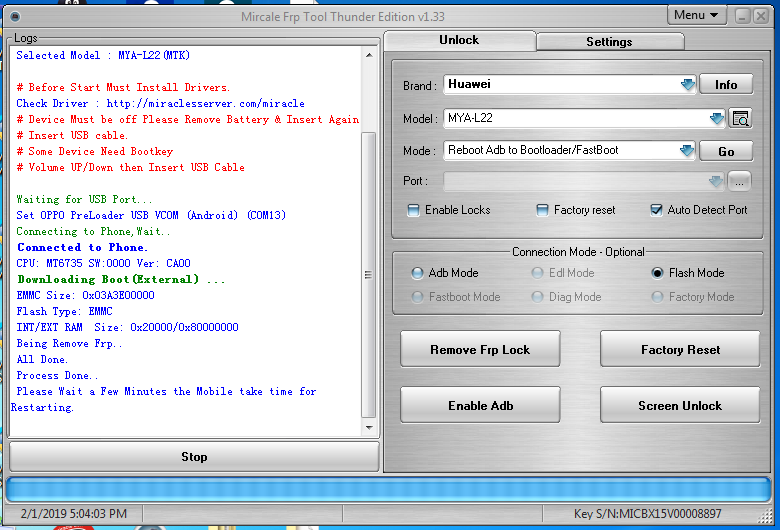The width and height of the screenshot is (780, 530).
Task: Click the 'EMMC Size: 0x03A3E00000' log line
Action: (x=85, y=295)
